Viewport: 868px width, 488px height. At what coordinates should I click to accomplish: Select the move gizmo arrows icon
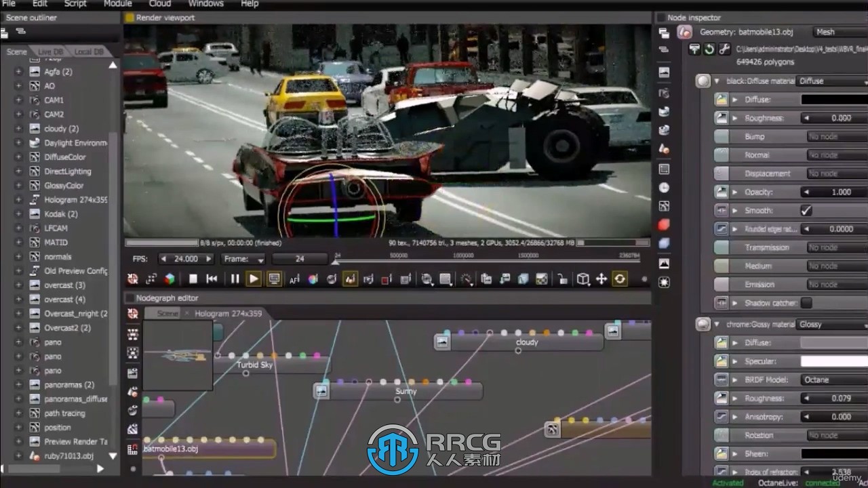601,279
